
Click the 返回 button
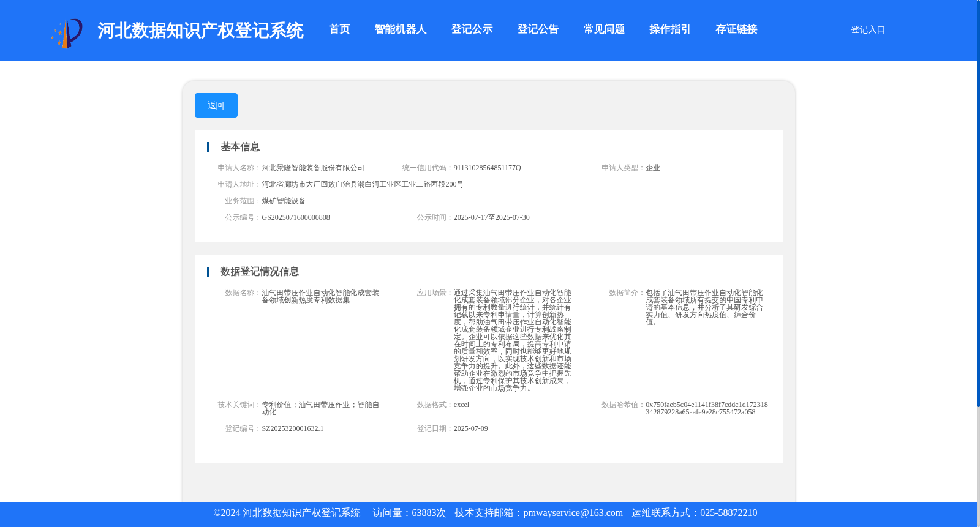[216, 105]
